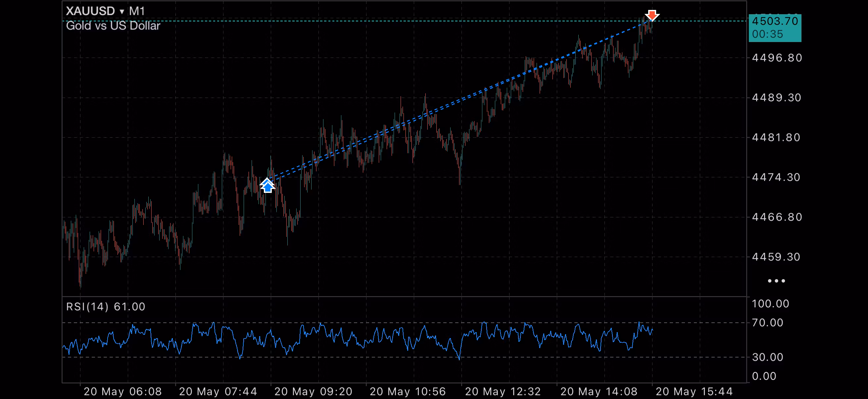Click the RSI 70.00 overbought level label
The height and width of the screenshot is (399, 868).
point(768,323)
